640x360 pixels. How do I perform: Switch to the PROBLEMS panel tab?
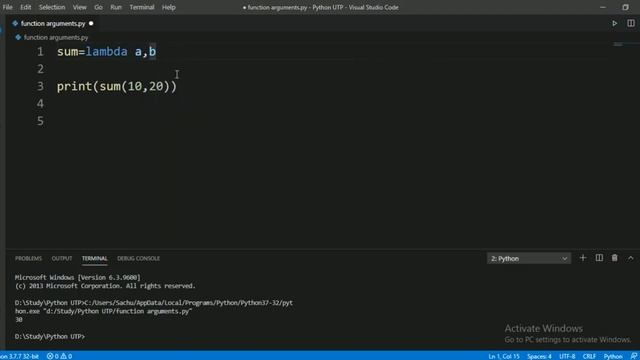[x=28, y=258]
